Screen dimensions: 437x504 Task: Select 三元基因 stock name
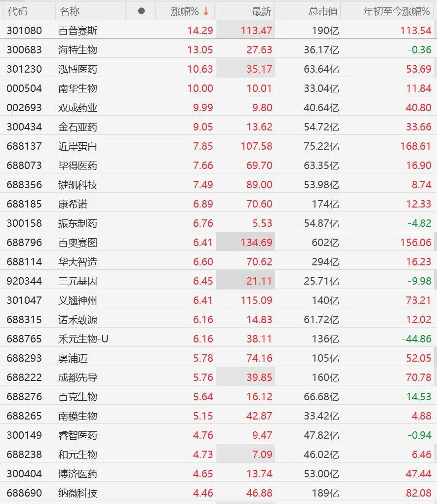pos(78,281)
